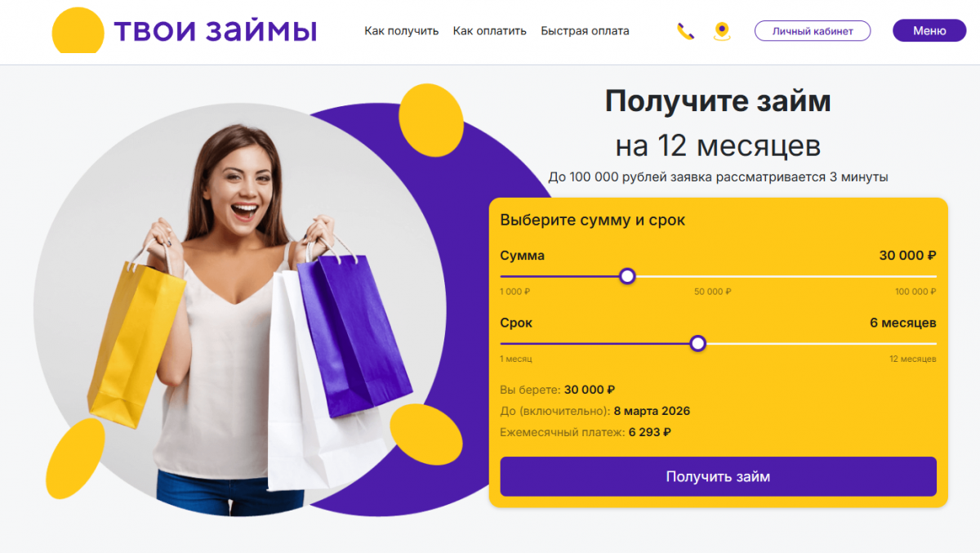Open the Меню button
The height and width of the screenshot is (553, 980).
pos(929,31)
